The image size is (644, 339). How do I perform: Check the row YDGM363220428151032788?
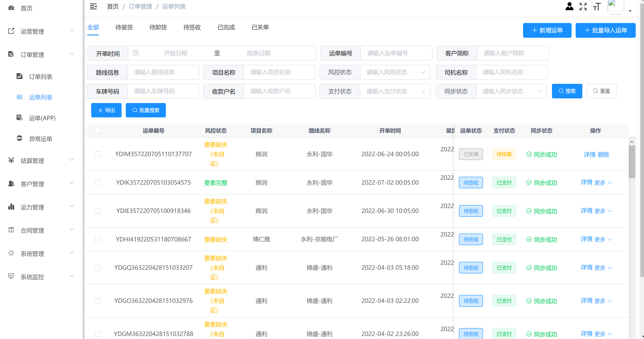tap(97, 334)
